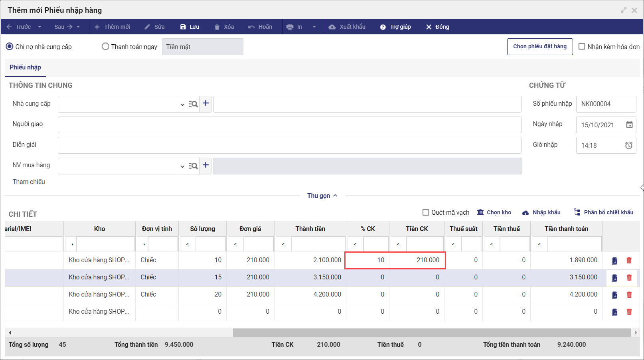Search NV mua hàng with lookup icon

(x=194, y=166)
